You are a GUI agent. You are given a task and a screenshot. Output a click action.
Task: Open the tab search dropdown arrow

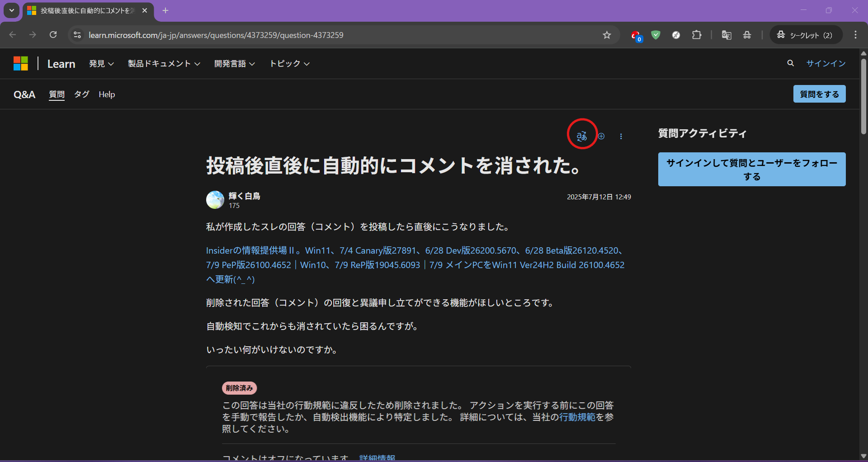12,10
